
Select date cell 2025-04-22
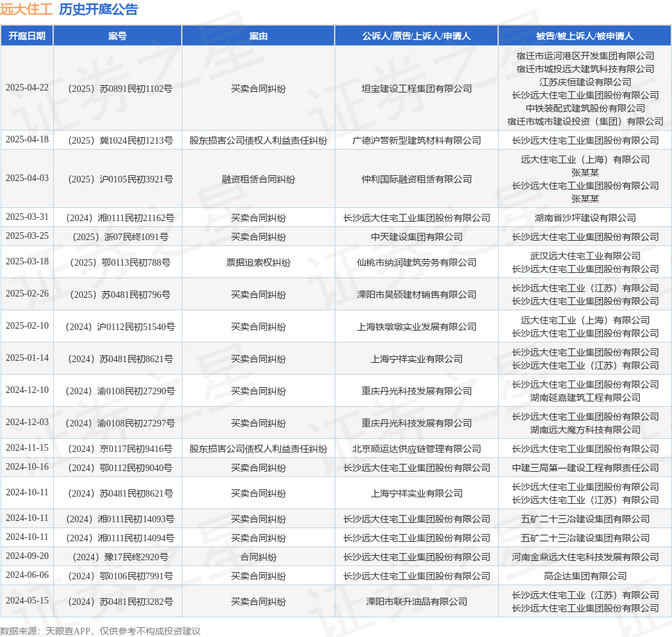pos(27,88)
